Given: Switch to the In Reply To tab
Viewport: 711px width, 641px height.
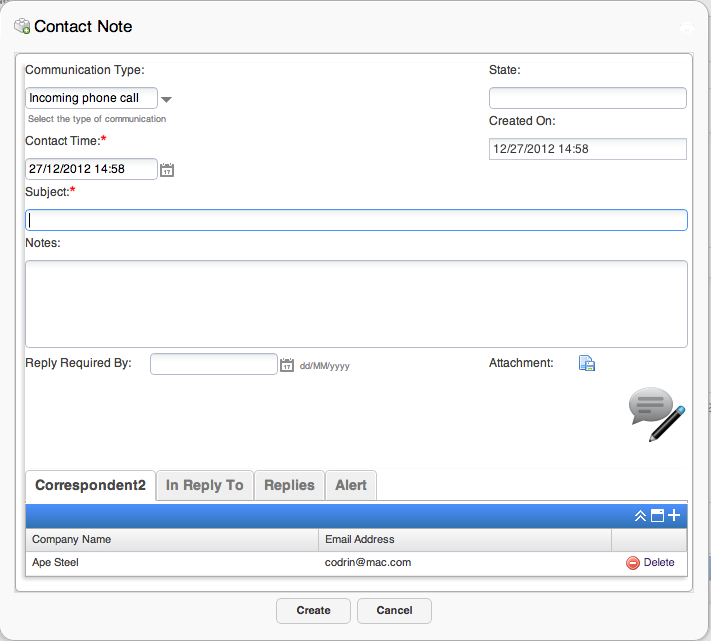Looking at the screenshot, I should tap(204, 486).
